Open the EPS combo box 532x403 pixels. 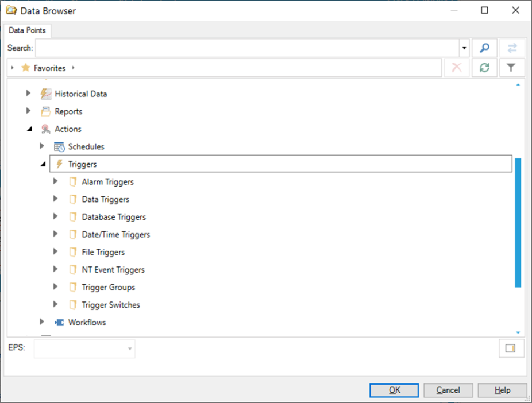84,348
